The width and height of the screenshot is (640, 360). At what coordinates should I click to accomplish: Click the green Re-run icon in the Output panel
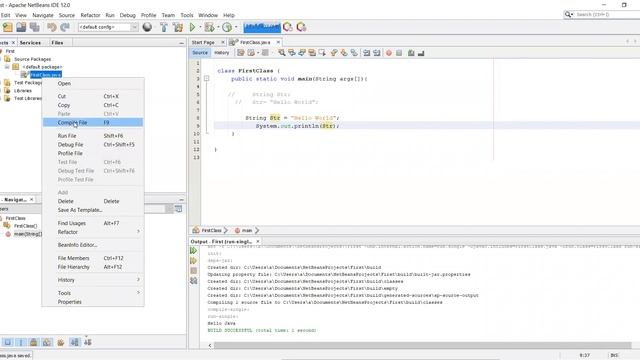(x=193, y=251)
